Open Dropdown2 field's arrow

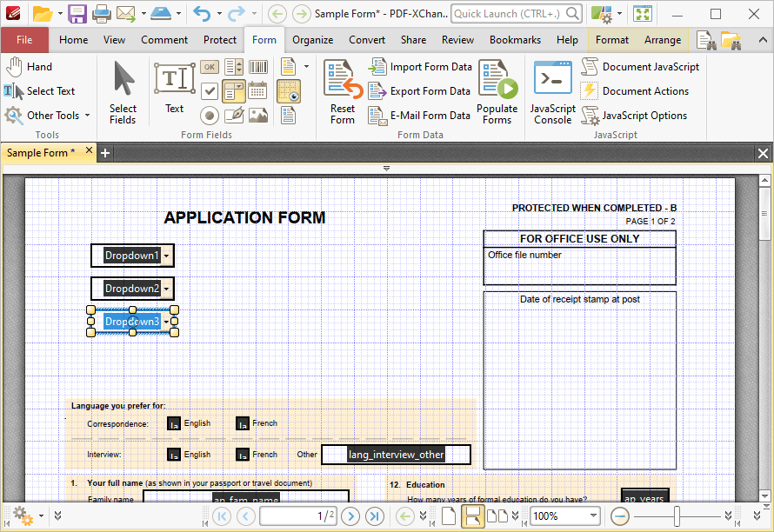coord(167,289)
